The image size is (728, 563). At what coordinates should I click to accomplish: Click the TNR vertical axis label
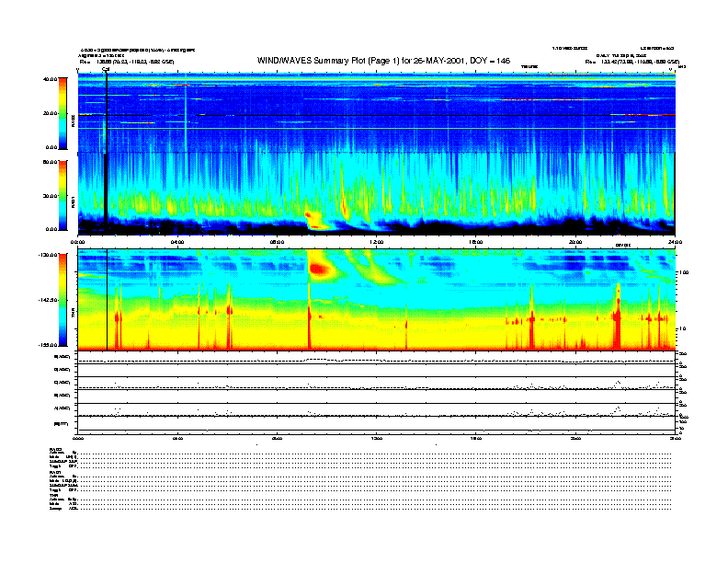pos(73,315)
